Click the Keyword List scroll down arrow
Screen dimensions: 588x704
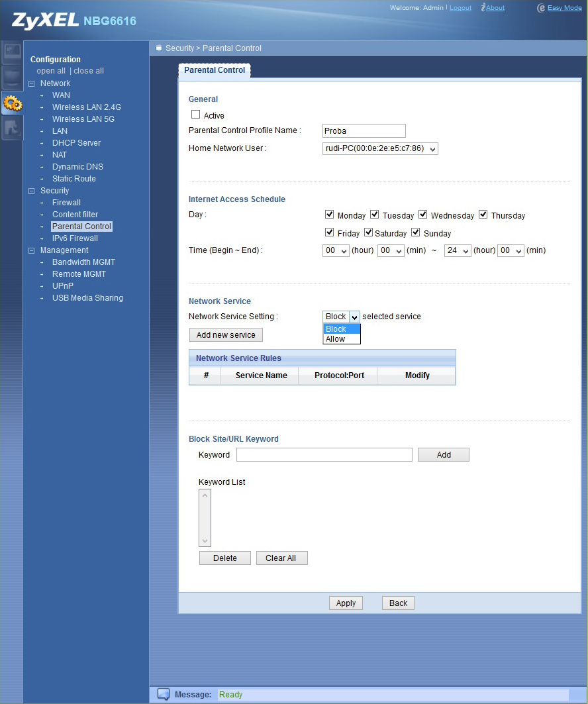[205, 540]
